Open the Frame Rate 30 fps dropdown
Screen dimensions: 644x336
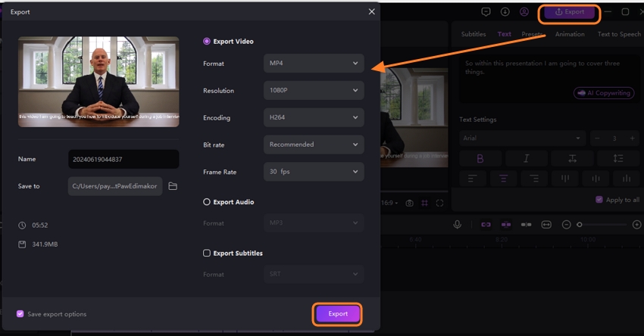(314, 172)
